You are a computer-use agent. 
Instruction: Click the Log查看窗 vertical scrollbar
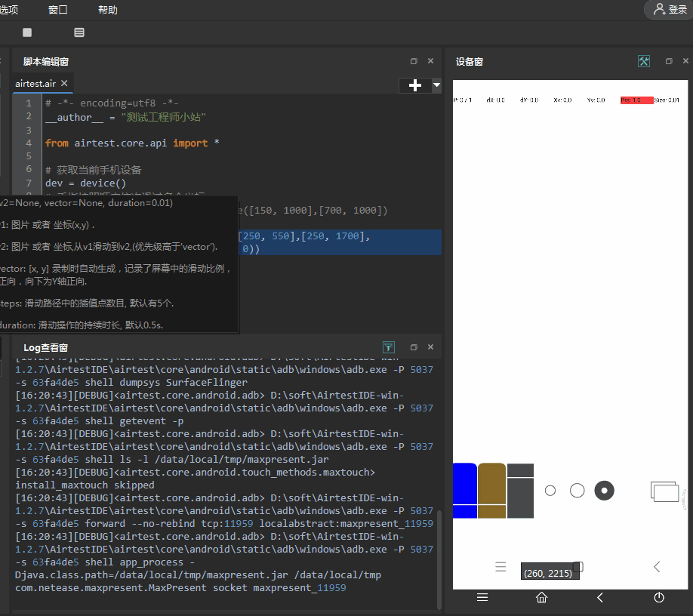pyautogui.click(x=439, y=559)
